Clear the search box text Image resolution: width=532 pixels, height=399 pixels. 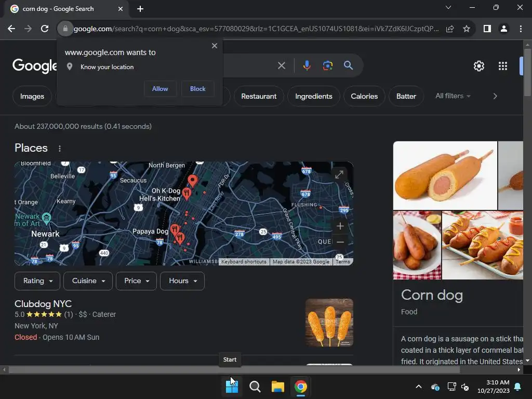pyautogui.click(x=282, y=65)
